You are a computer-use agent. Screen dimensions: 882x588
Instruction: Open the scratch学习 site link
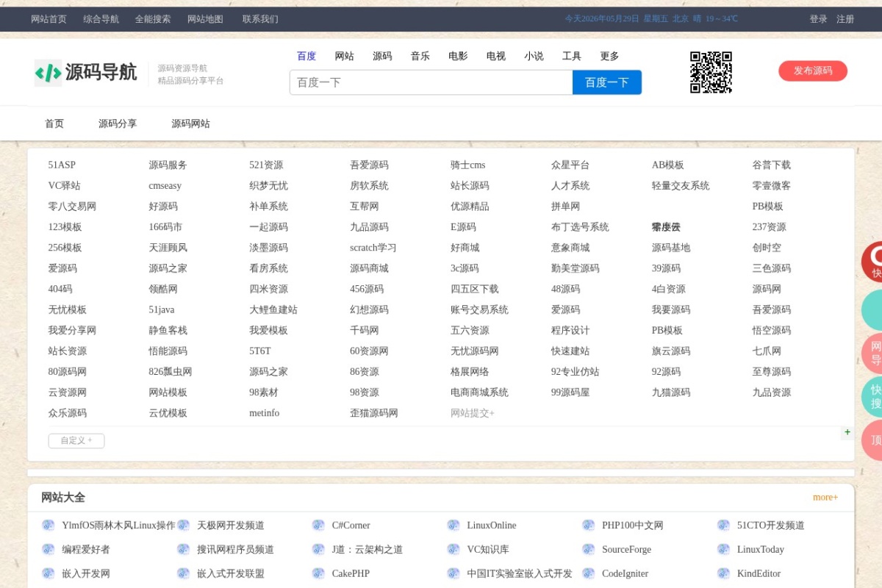coord(373,248)
